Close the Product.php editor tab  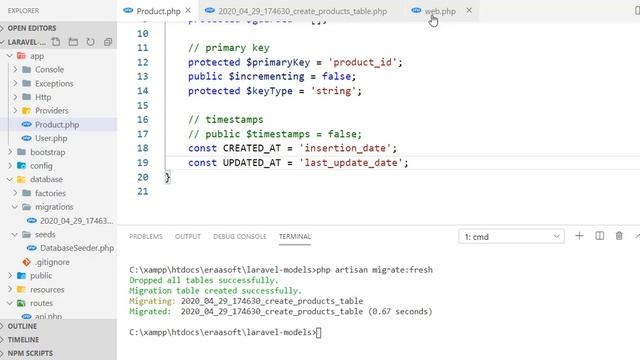tap(188, 10)
